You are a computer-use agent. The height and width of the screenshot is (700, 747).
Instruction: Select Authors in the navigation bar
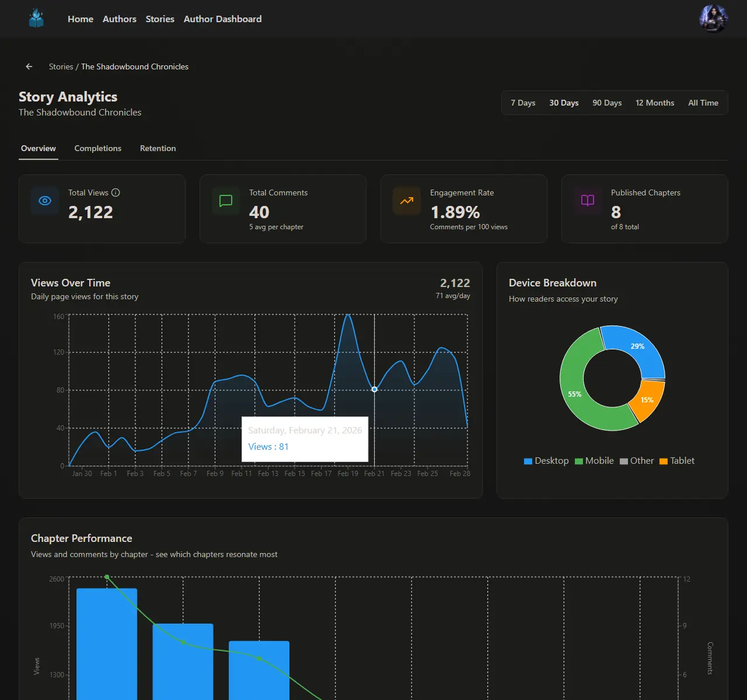tap(119, 19)
